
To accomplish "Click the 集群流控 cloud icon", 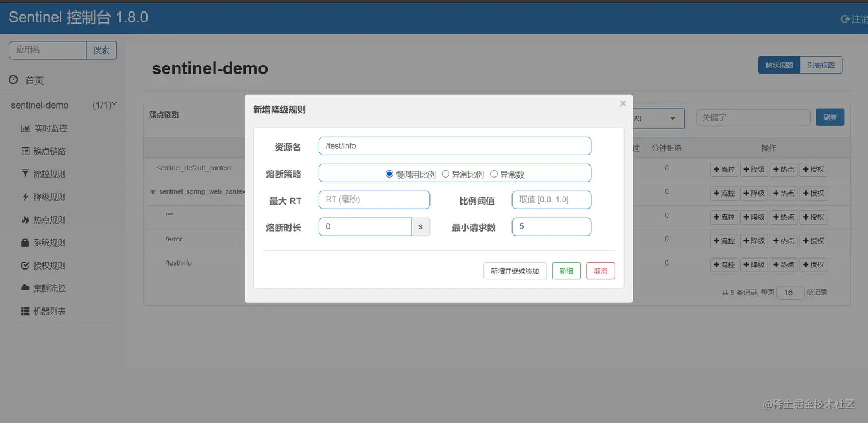I will [x=25, y=288].
